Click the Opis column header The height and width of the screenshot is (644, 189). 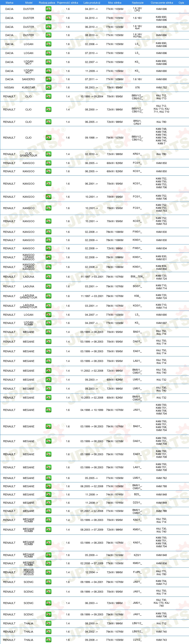(181, 3)
